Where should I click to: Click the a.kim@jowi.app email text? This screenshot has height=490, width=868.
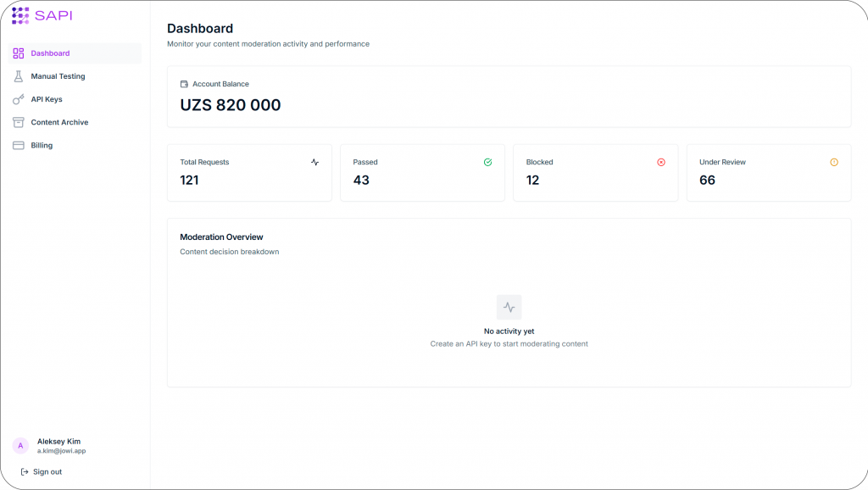61,451
